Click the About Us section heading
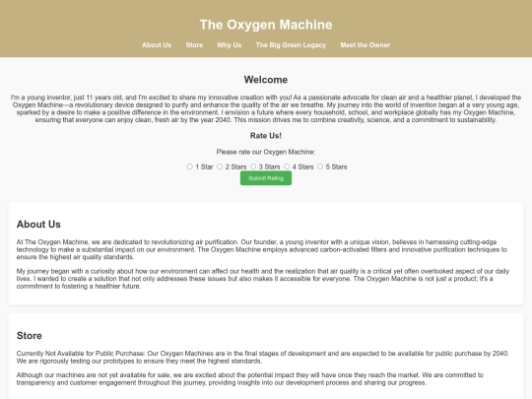The image size is (532, 399). [38, 225]
